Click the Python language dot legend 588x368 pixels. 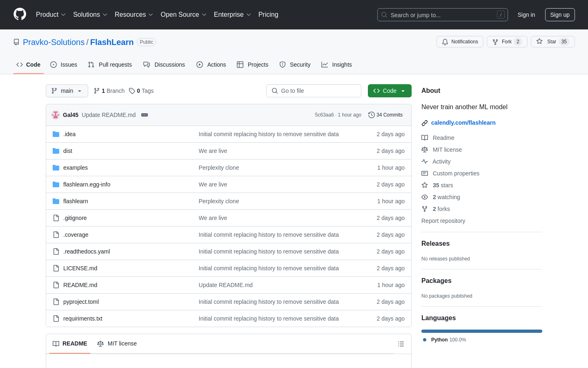coord(425,340)
